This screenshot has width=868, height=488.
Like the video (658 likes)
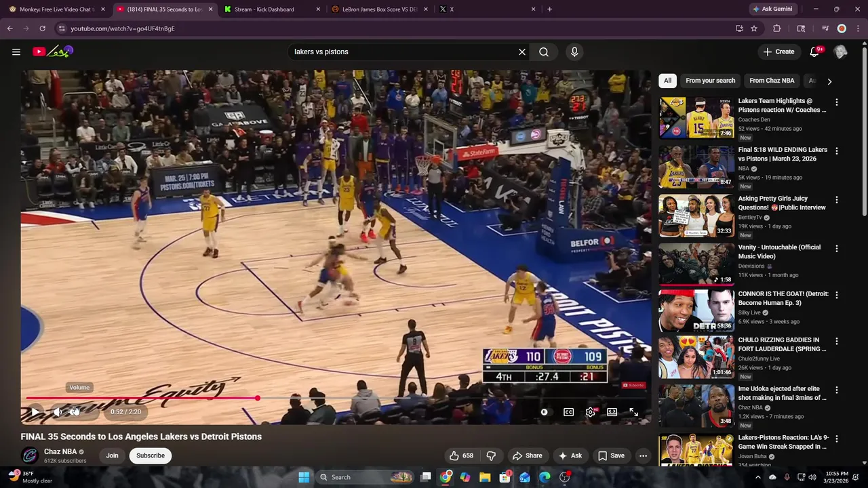coord(460,455)
